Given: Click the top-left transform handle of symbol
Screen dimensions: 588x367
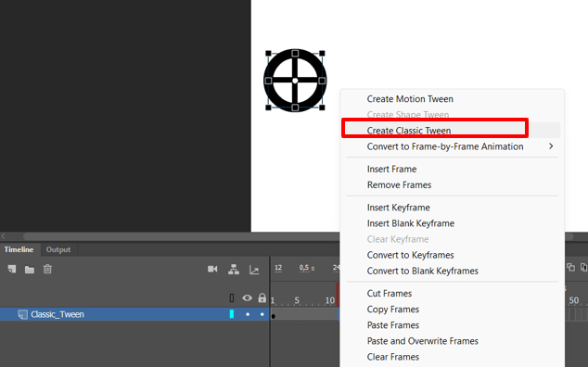Looking at the screenshot, I should point(268,53).
